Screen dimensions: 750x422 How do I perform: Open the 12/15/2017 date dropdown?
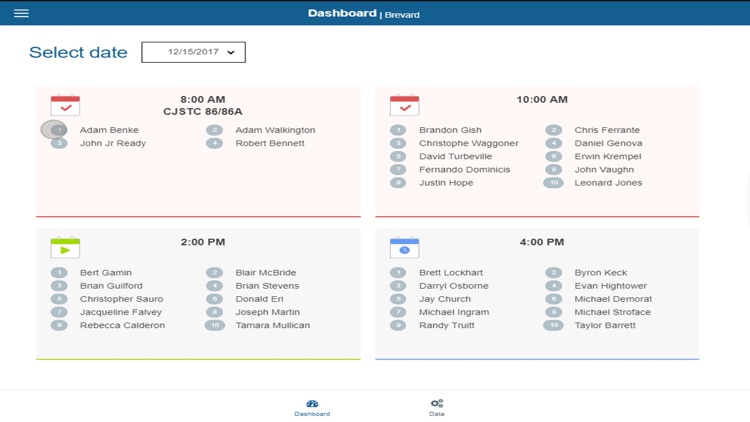193,52
